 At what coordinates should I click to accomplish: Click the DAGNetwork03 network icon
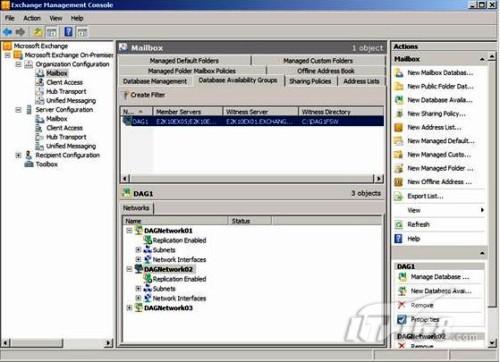coord(139,307)
